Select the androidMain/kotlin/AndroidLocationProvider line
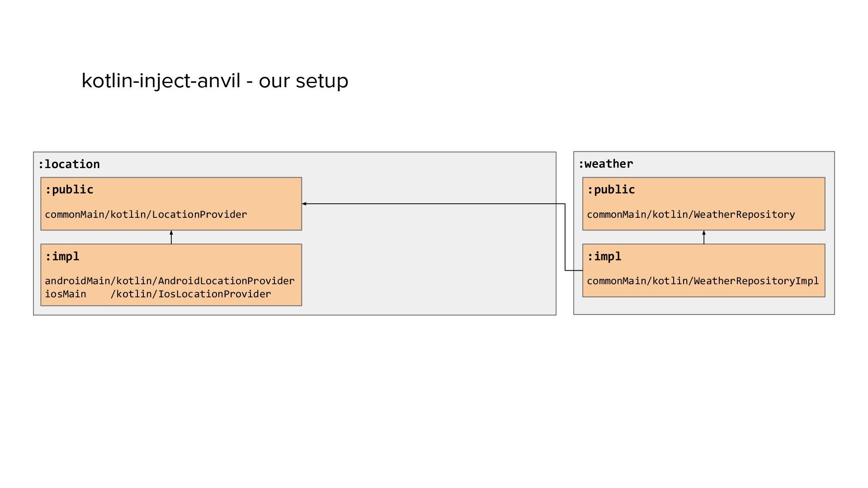Image resolution: width=868 pixels, height=488 pixels. pos(170,281)
